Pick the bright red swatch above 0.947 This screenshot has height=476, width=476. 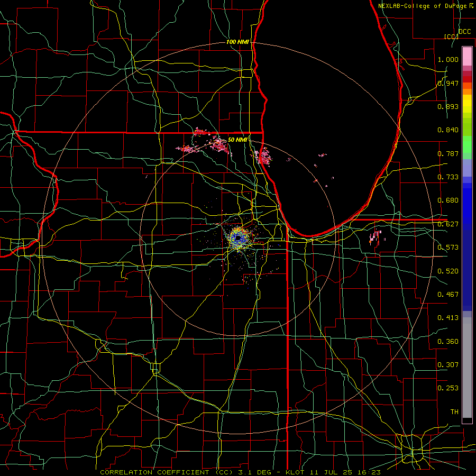coord(467,79)
